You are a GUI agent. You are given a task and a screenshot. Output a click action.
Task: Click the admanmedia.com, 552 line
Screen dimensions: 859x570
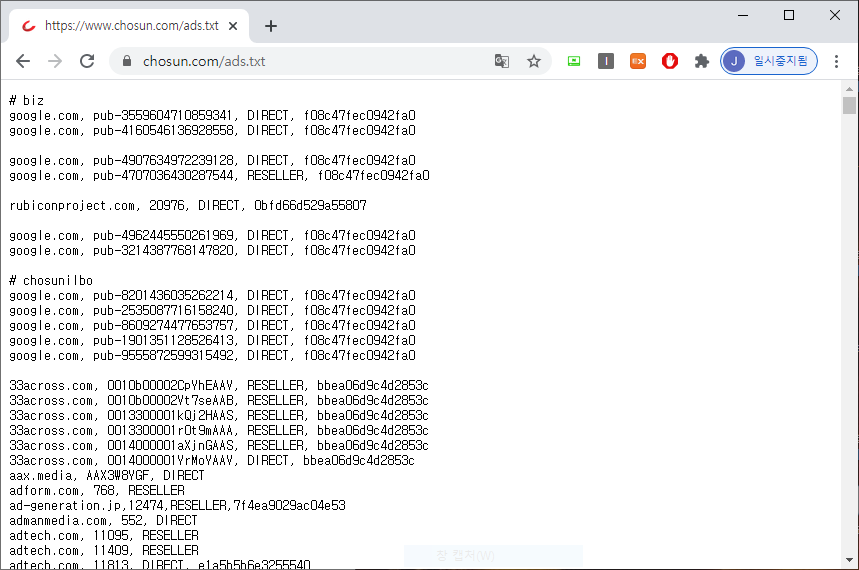click(103, 521)
